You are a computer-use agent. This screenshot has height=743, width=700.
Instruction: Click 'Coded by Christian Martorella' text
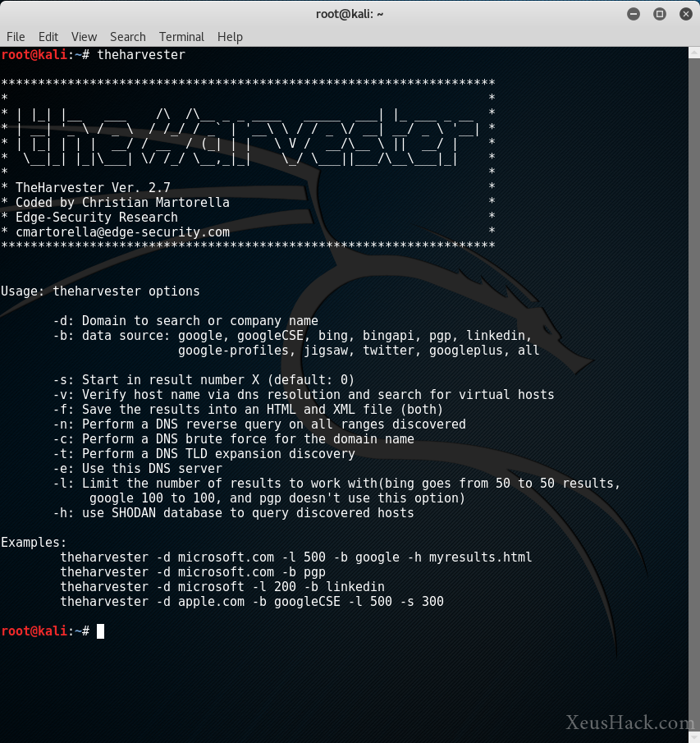pyautogui.click(x=122, y=202)
